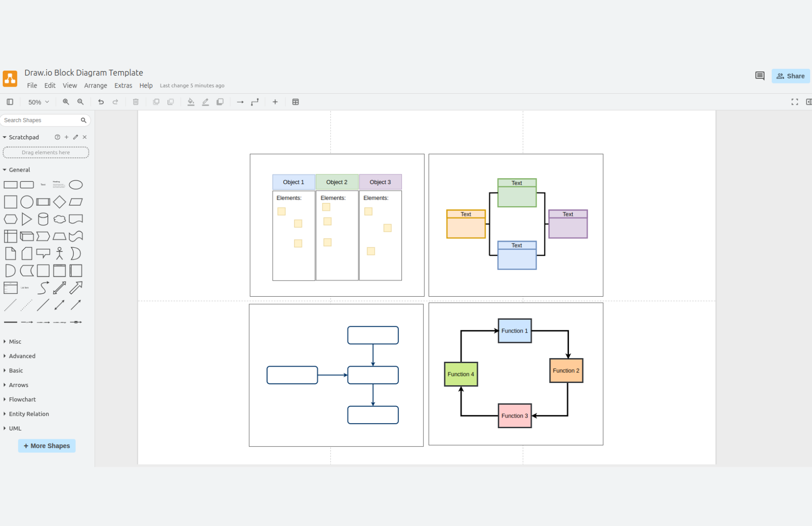The width and height of the screenshot is (812, 526).
Task: Click the Search Shapes input field
Action: (x=41, y=120)
